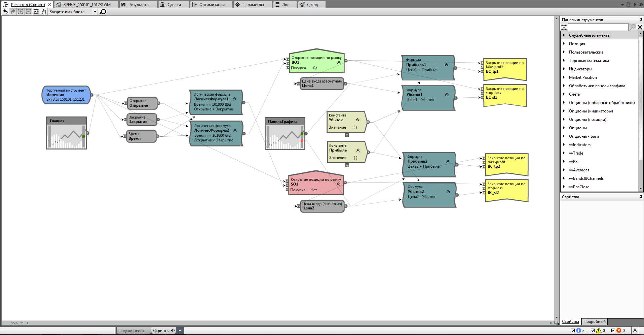Click the red error icon
The image size is (644, 335).
click(x=619, y=331)
